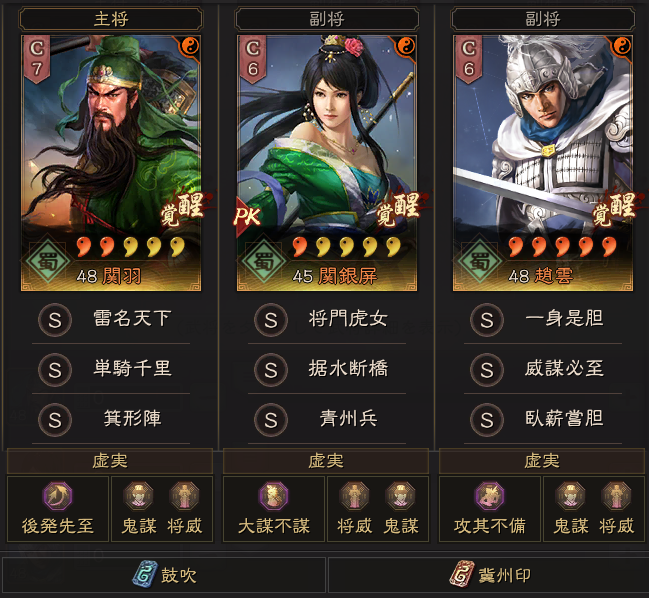Image resolution: width=649 pixels, height=598 pixels.
Task: Click the PK badge on 関銀屏 card
Action: 247,216
